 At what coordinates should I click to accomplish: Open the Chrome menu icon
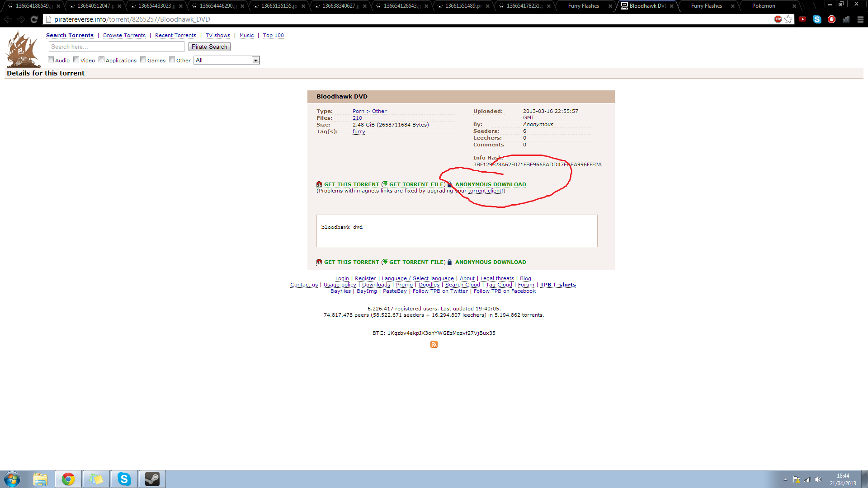(x=860, y=19)
